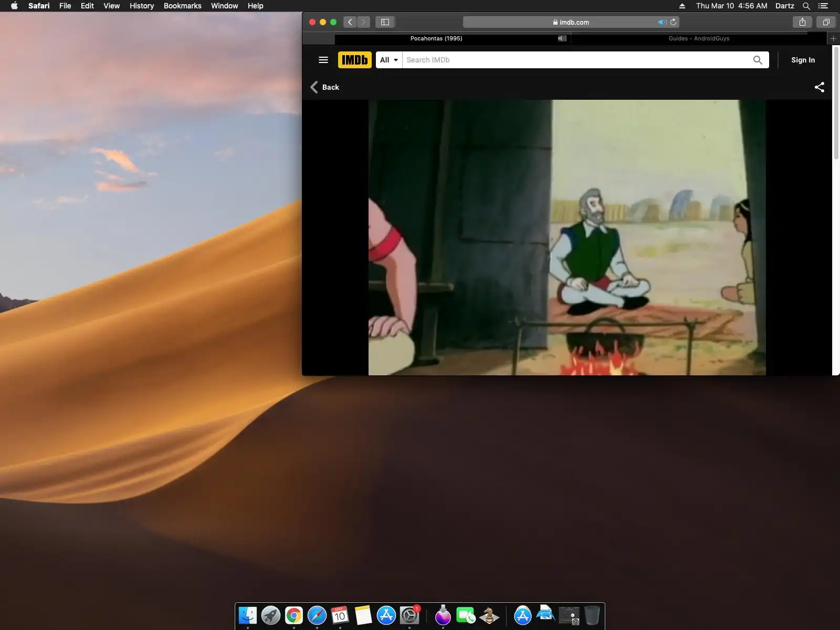This screenshot has width=840, height=630.
Task: Open the Trash from the Dock
Action: [x=592, y=615]
